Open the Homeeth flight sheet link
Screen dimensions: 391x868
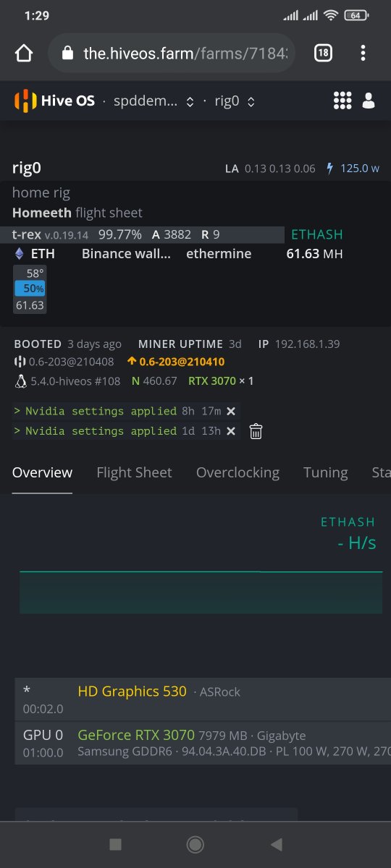point(42,213)
